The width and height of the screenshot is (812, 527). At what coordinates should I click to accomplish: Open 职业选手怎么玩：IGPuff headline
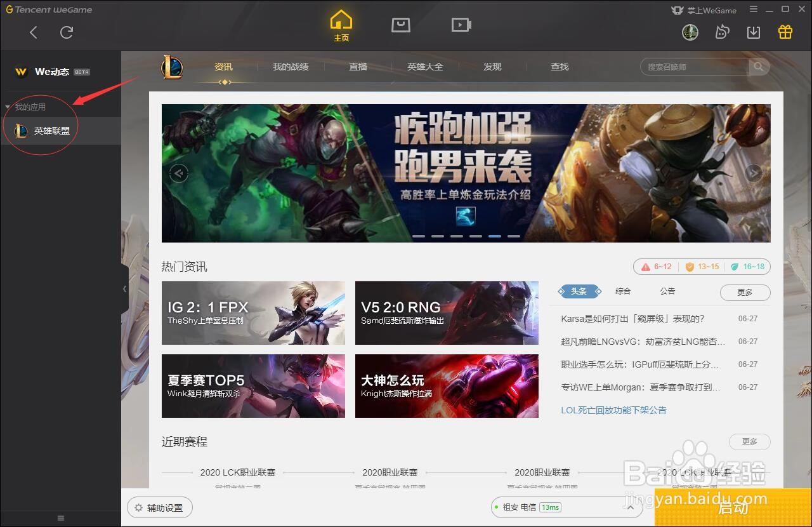(640, 364)
